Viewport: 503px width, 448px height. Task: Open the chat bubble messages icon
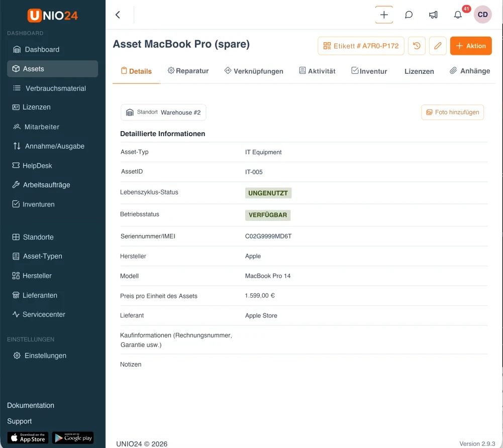(409, 15)
